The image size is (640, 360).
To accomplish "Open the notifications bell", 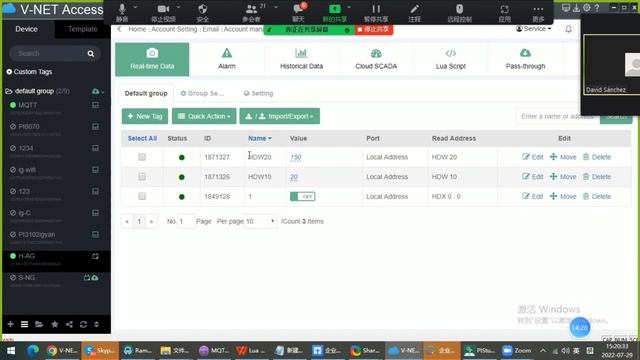I will [569, 29].
